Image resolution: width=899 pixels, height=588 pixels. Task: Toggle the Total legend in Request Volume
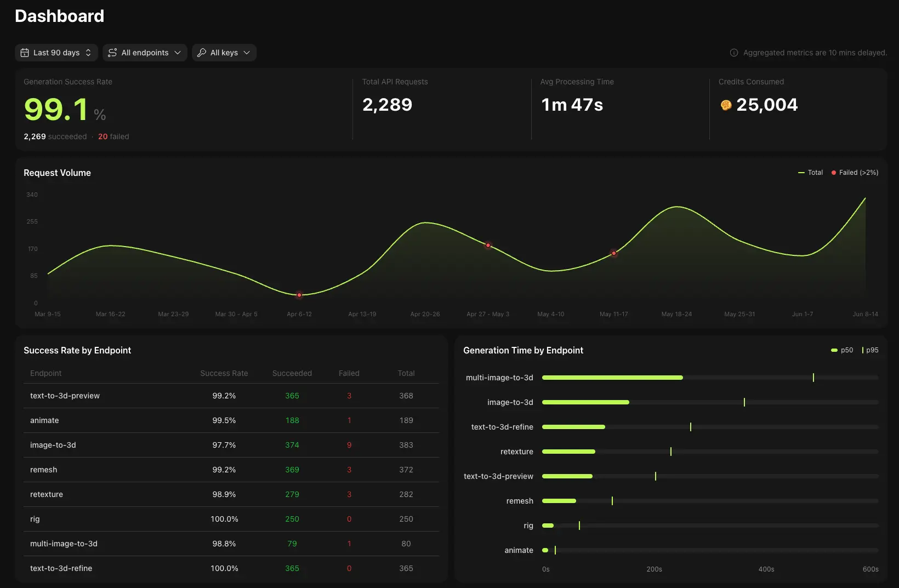pos(810,173)
